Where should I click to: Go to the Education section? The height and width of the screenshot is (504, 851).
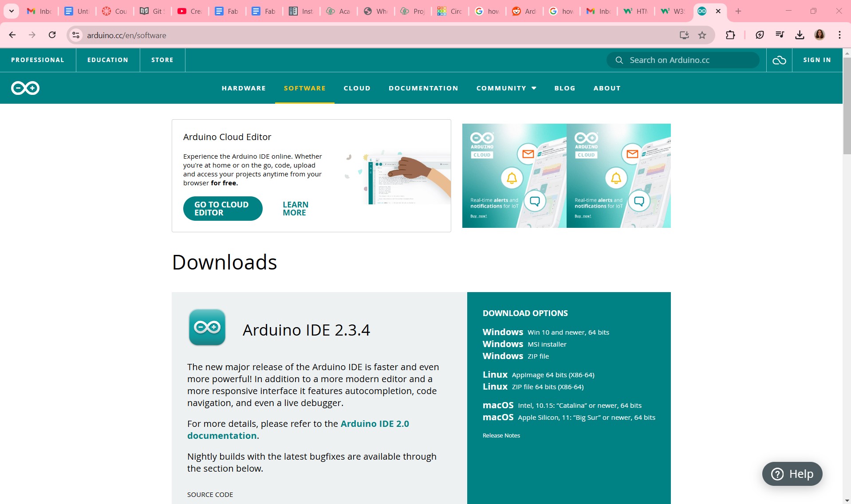pyautogui.click(x=108, y=60)
